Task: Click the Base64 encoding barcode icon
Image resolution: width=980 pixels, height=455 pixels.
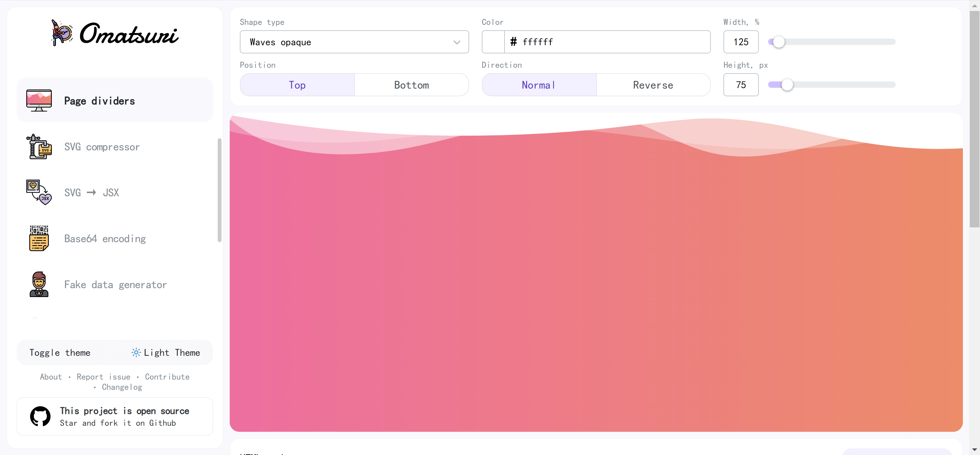Action: (x=39, y=238)
